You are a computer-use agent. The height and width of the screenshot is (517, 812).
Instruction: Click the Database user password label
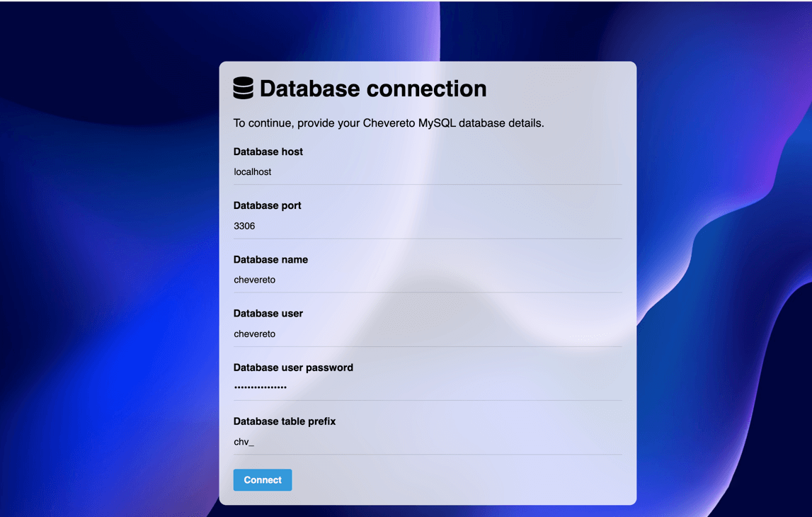coord(293,368)
